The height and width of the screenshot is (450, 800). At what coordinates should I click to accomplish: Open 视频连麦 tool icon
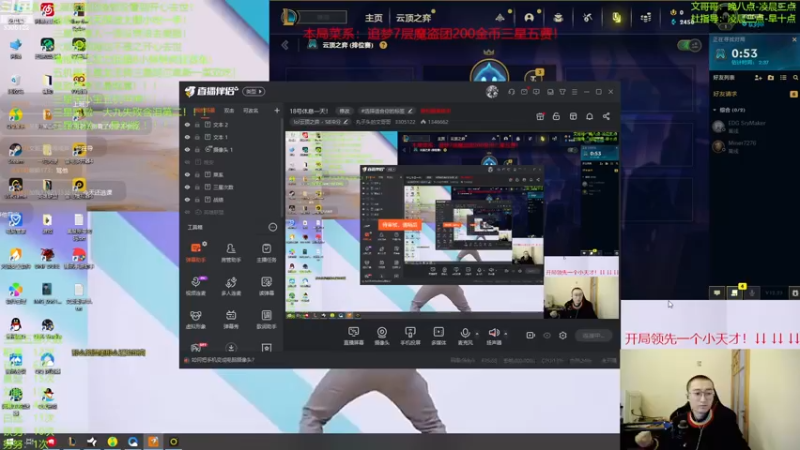(195, 286)
